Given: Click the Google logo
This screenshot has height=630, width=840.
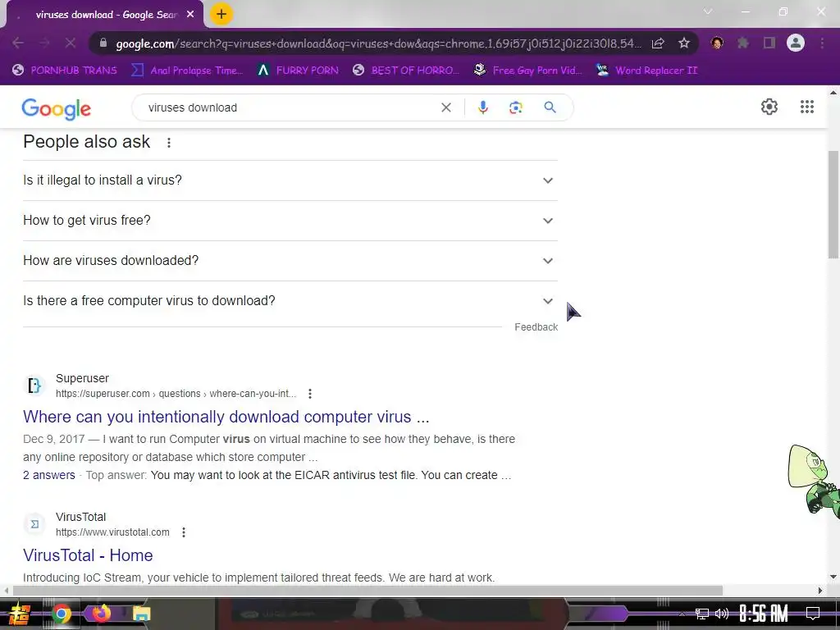Looking at the screenshot, I should pos(57,109).
